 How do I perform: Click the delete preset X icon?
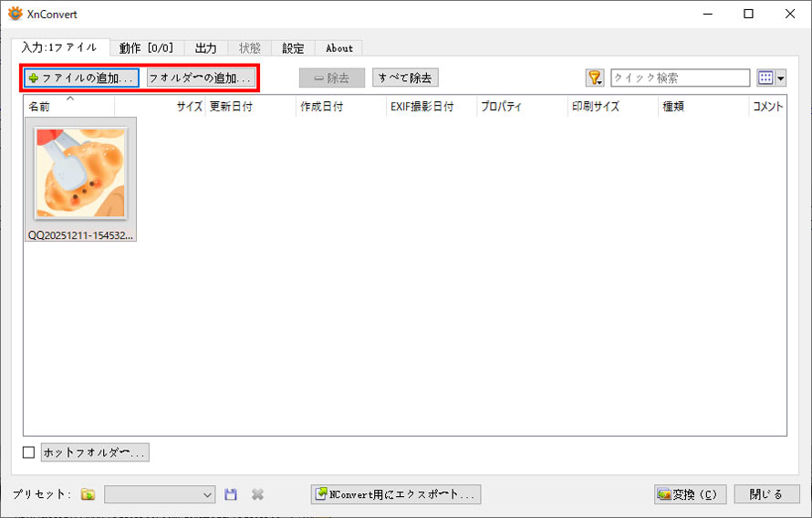pos(257,494)
